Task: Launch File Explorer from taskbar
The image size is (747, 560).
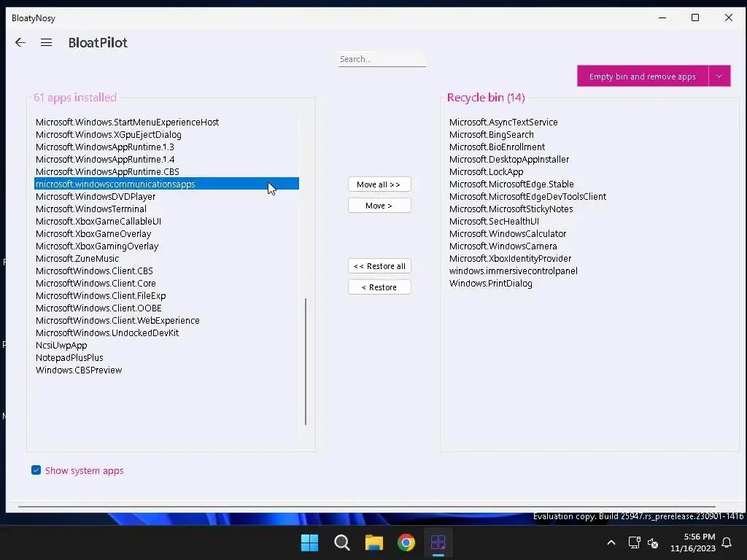Action: [374, 542]
